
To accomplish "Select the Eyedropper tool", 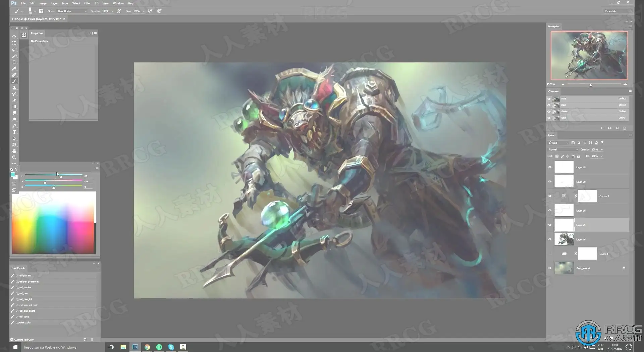I will point(14,69).
